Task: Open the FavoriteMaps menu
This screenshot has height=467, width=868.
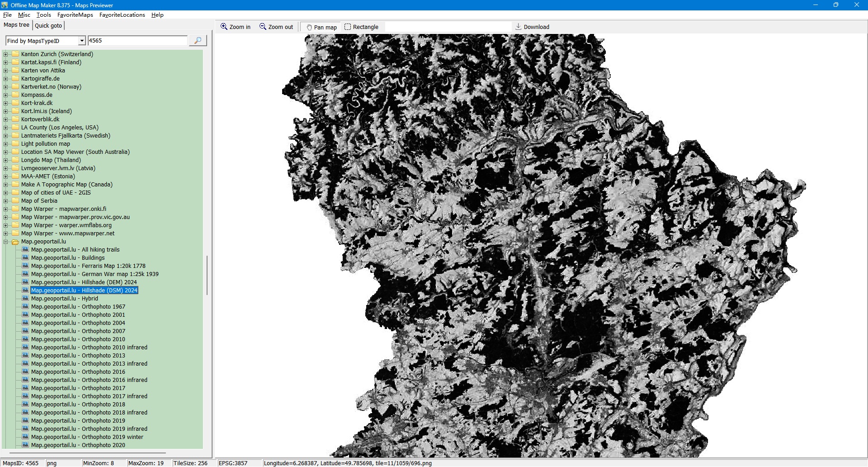Action: coord(75,15)
